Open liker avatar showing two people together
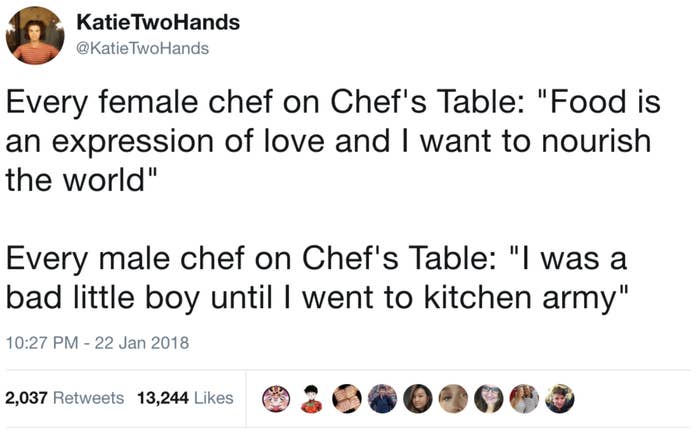700x438 pixels. pyautogui.click(x=524, y=398)
